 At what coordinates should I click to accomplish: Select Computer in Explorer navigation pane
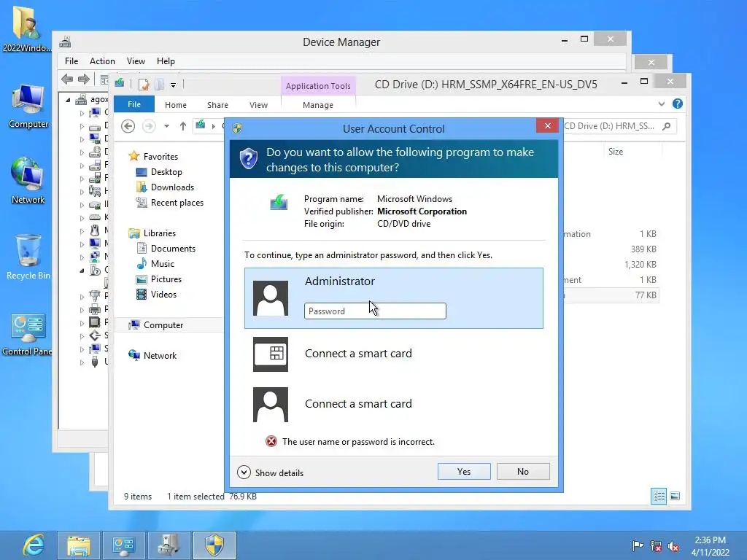(163, 325)
